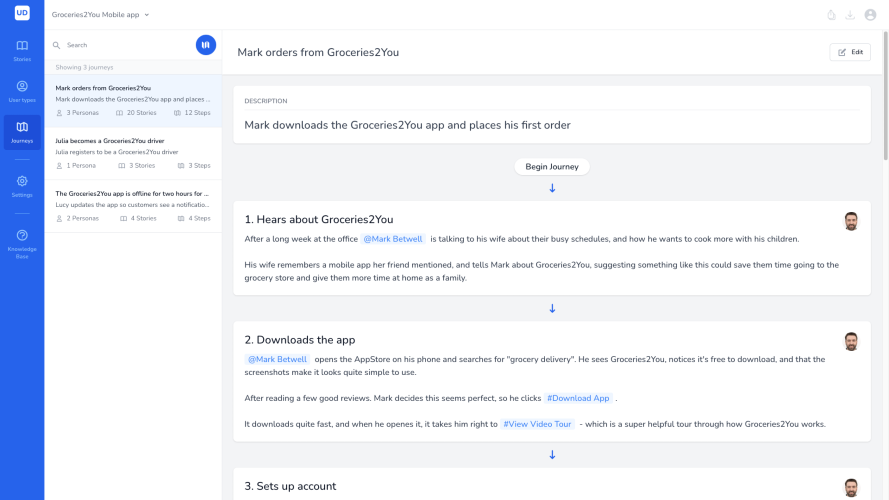
Task: Click @Mark Betwell mention in step 2
Action: pos(277,359)
